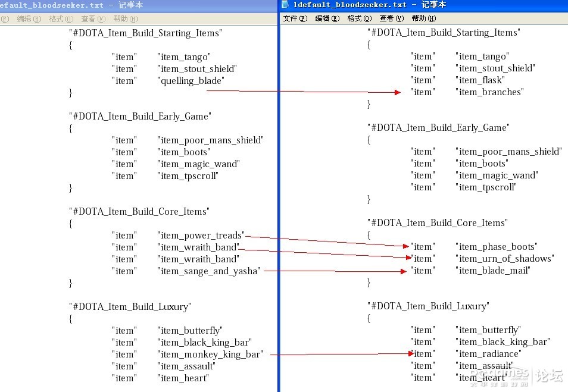Click the "quelling_blade" text in left window
568x392 pixels.
(191, 81)
